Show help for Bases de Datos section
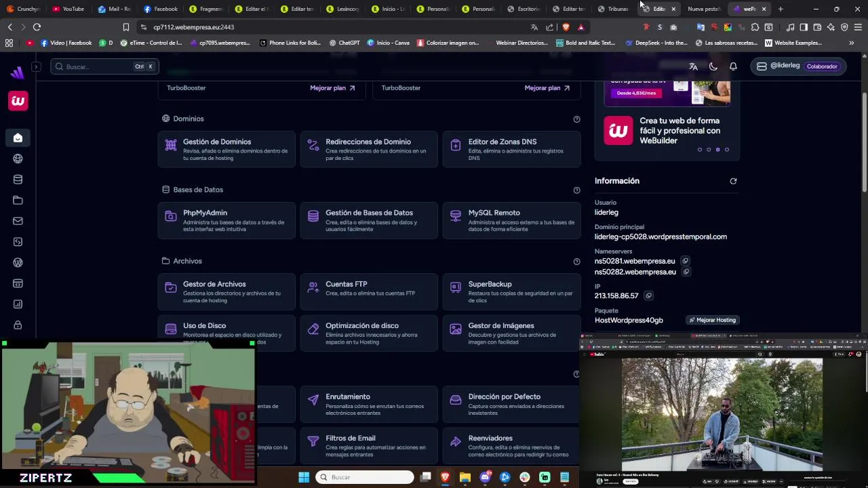Image resolution: width=868 pixels, height=488 pixels. 576,190
